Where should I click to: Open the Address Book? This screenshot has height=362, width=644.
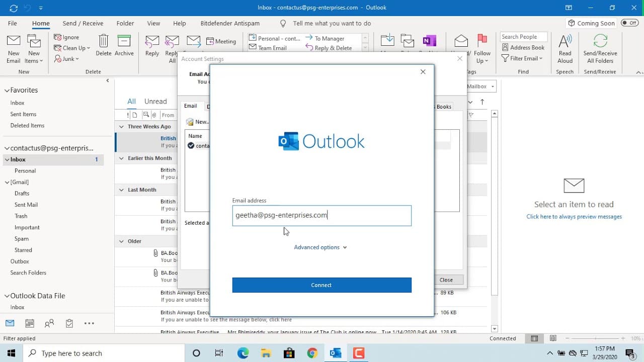coord(523,47)
